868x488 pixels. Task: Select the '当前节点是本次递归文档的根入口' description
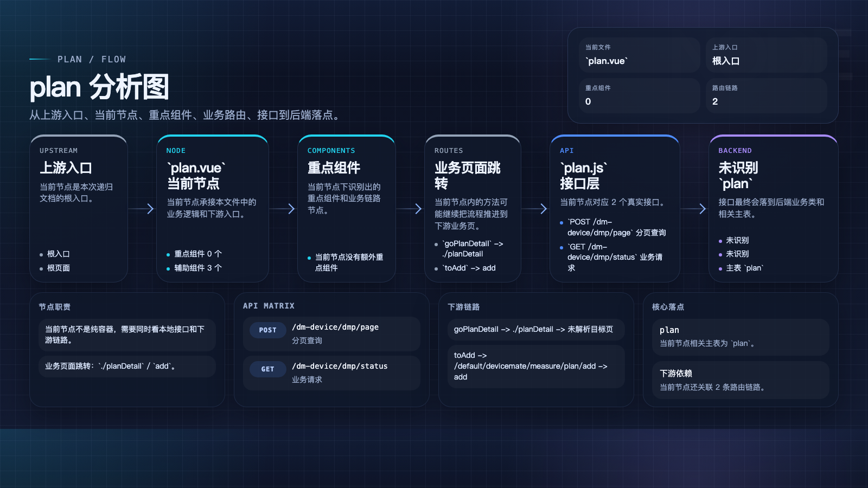76,192
